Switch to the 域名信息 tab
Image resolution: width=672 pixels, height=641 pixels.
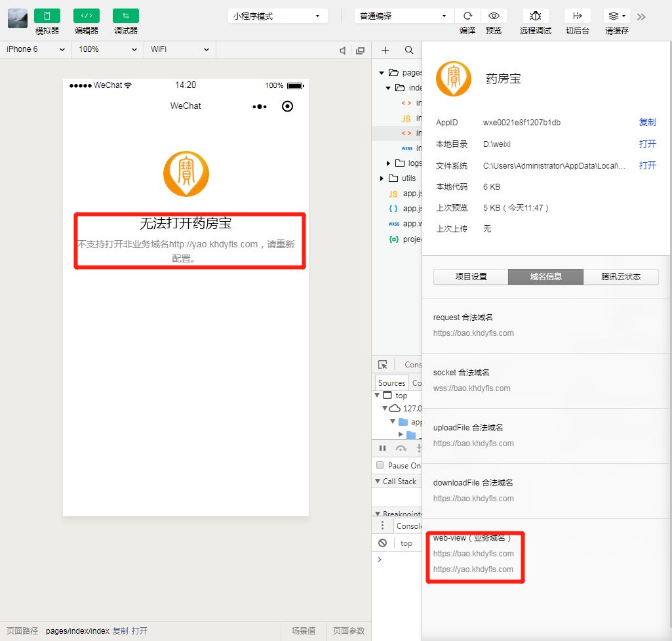coord(545,277)
